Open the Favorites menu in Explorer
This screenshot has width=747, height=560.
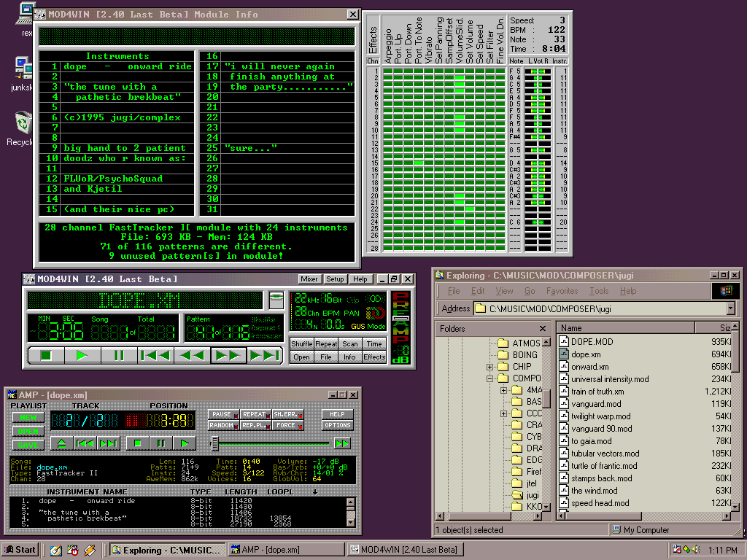point(562,291)
